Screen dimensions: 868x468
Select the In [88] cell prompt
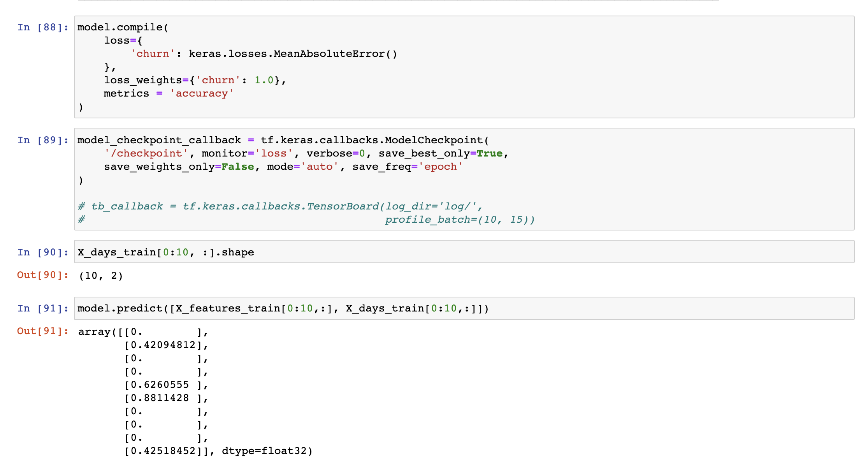[x=43, y=27]
